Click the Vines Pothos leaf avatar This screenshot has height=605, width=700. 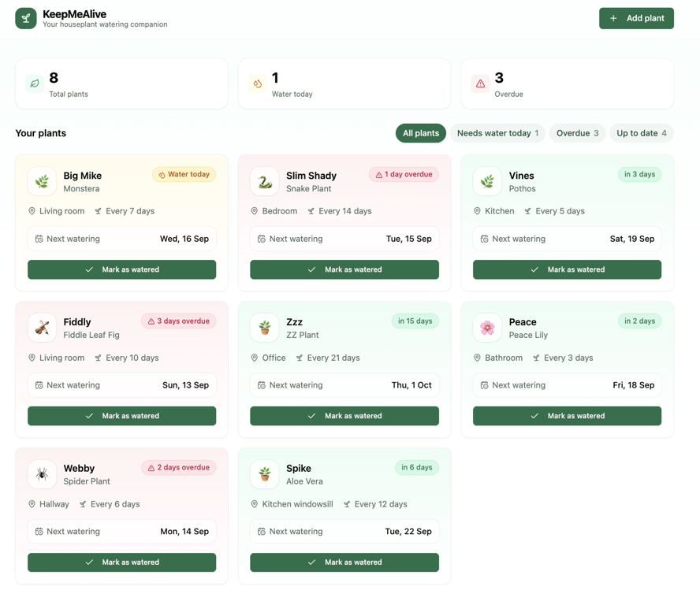[487, 181]
